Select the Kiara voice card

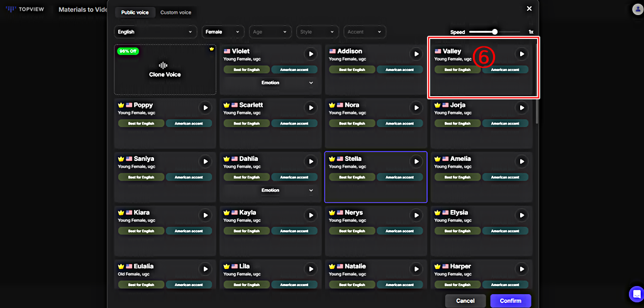point(165,231)
